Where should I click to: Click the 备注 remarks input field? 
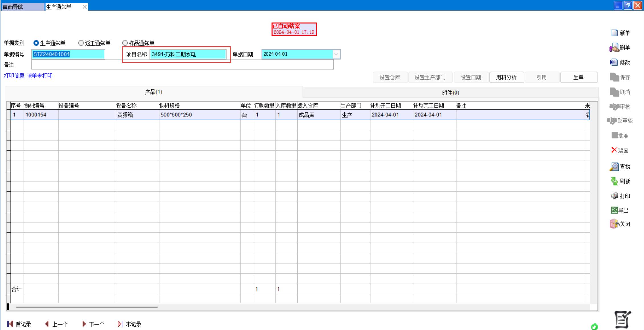(x=182, y=65)
